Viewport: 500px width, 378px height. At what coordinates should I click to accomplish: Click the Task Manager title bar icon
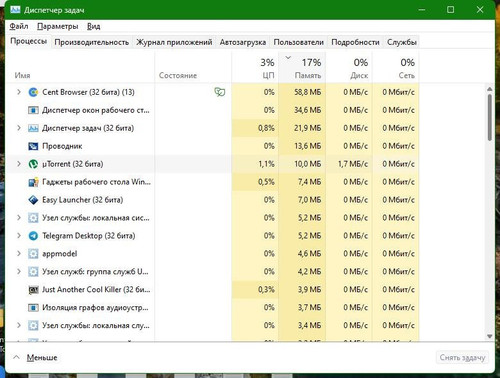pos(15,10)
